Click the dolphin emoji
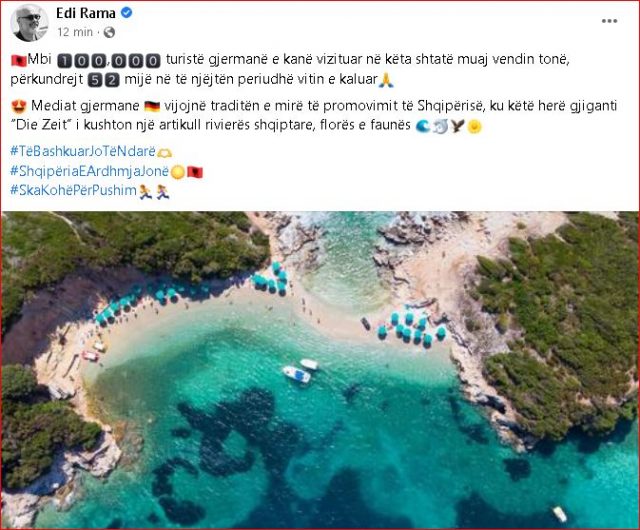640x530 pixels. tap(440, 126)
